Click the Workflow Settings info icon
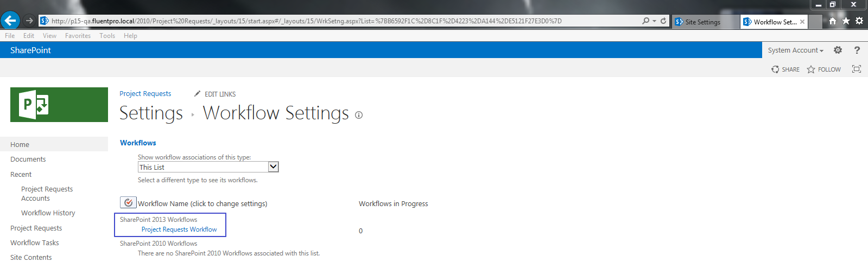868x262 pixels. point(359,115)
